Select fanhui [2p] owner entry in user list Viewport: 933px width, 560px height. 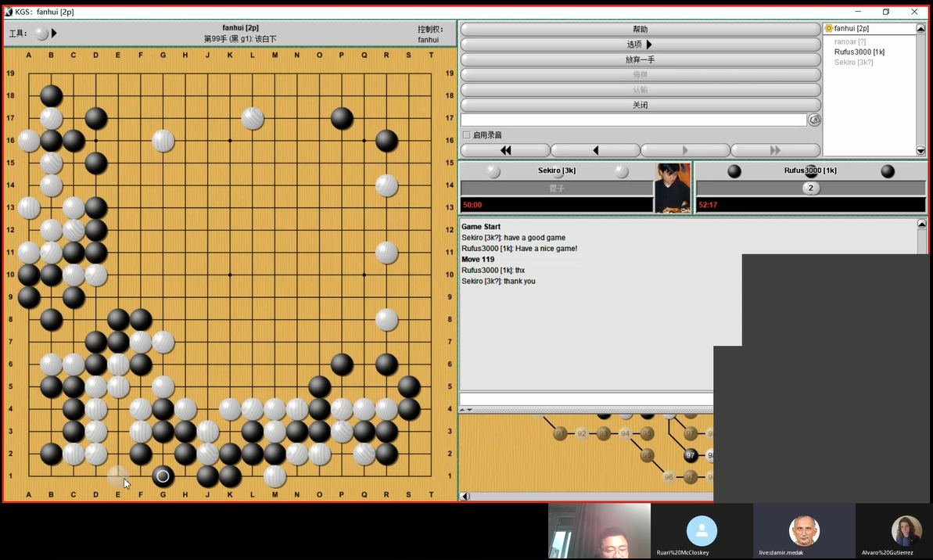pyautogui.click(x=851, y=28)
